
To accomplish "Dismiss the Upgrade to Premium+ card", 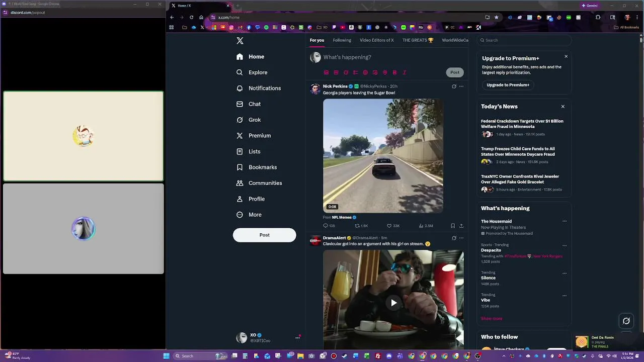I will pos(566,56).
